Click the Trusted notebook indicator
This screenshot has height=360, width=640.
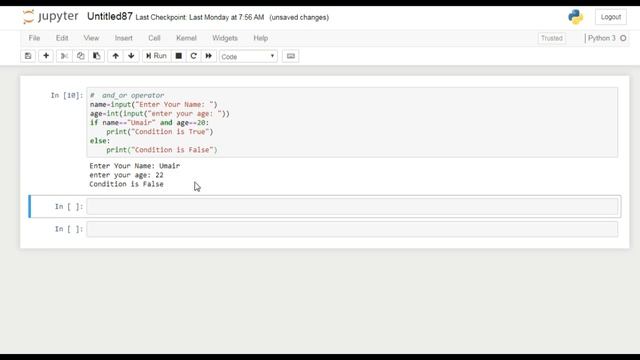tap(551, 38)
